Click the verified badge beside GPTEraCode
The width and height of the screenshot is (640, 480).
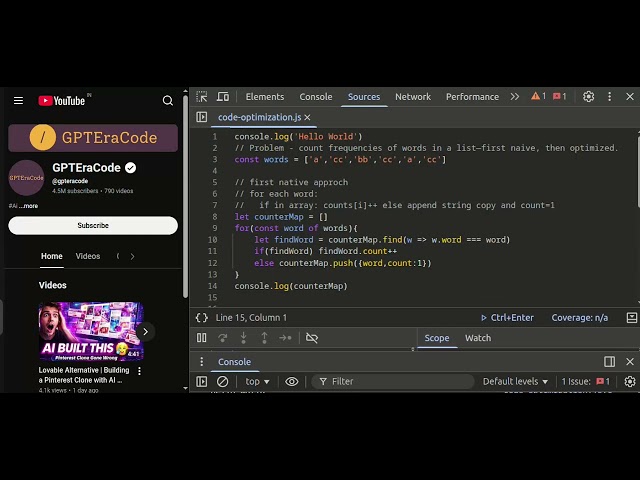click(x=130, y=168)
